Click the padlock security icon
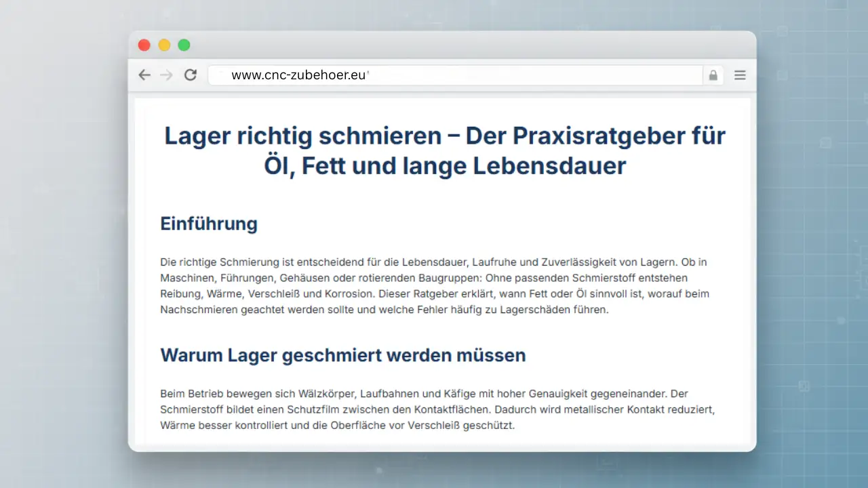Screen dimensions: 868x488 pyautogui.click(x=713, y=75)
